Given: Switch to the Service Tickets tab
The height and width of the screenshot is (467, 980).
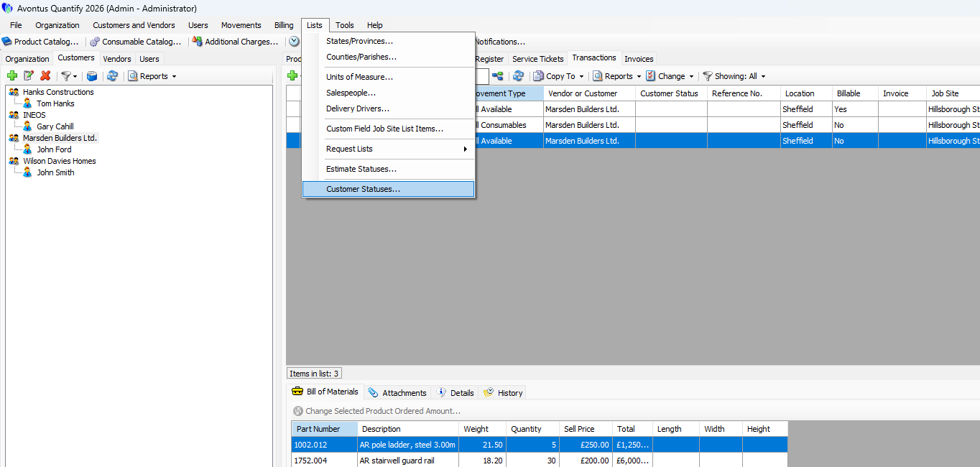Looking at the screenshot, I should (538, 59).
